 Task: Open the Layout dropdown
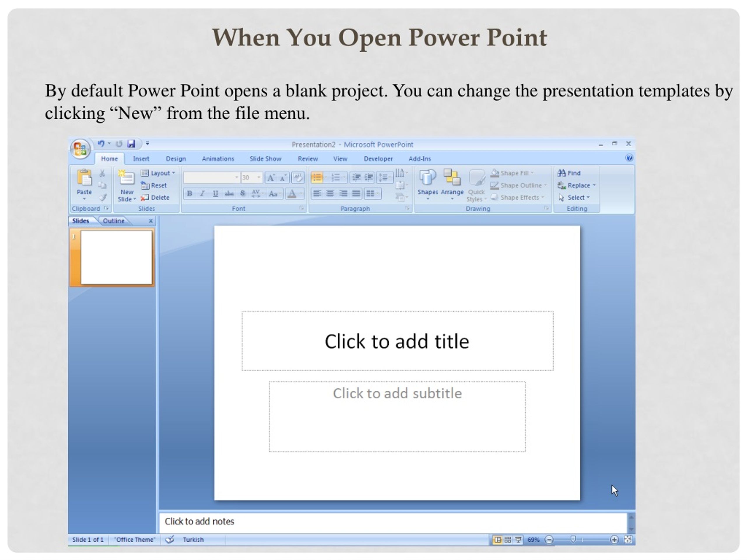(x=158, y=173)
